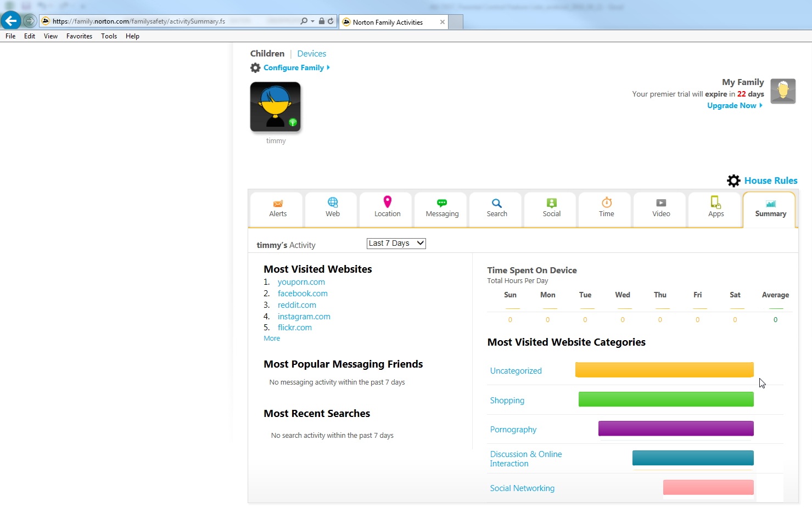Click the Apps device icon
Image resolution: width=812 pixels, height=513 pixels.
click(715, 202)
